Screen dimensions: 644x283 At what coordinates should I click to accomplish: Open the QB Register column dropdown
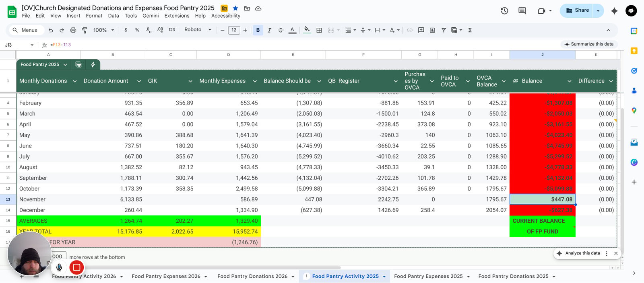tap(396, 81)
